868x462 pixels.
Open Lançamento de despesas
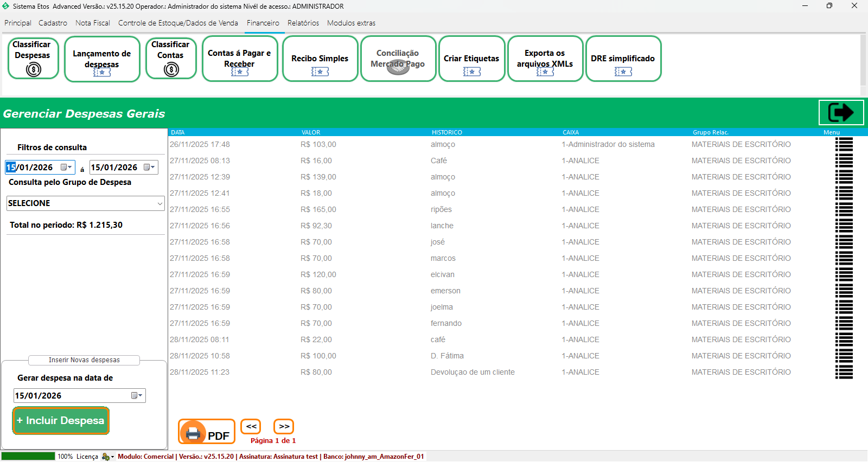pos(102,59)
